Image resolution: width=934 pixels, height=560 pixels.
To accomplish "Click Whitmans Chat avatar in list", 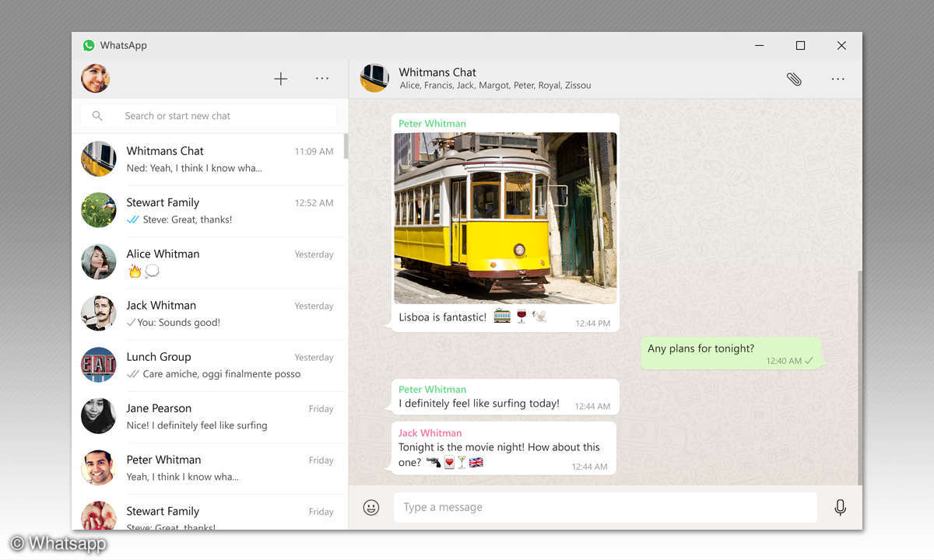I will tap(99, 159).
